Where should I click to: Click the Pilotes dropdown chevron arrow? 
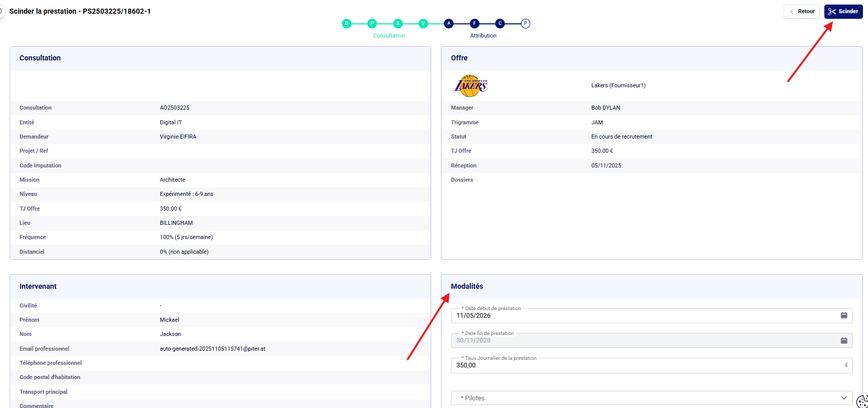pos(844,398)
